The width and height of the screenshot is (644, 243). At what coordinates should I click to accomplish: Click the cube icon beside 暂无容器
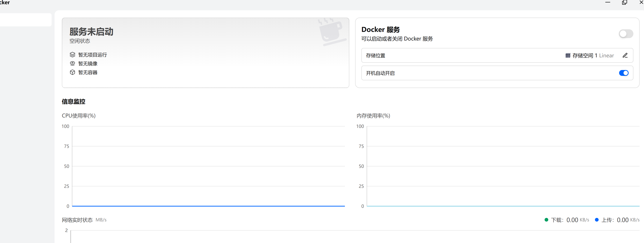72,72
